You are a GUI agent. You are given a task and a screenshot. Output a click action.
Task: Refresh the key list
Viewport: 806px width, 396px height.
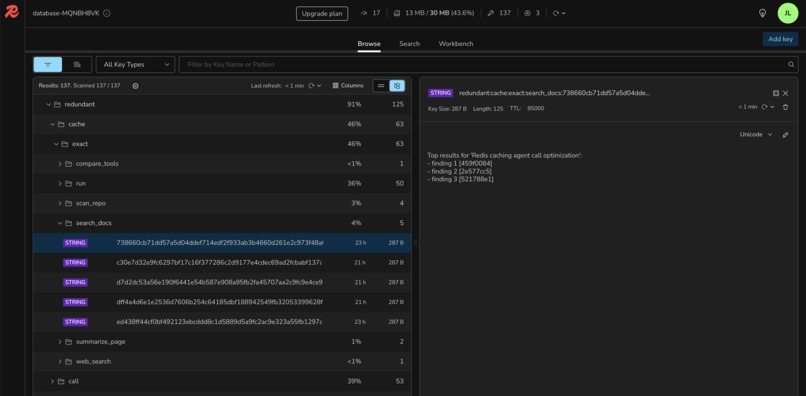click(x=312, y=86)
